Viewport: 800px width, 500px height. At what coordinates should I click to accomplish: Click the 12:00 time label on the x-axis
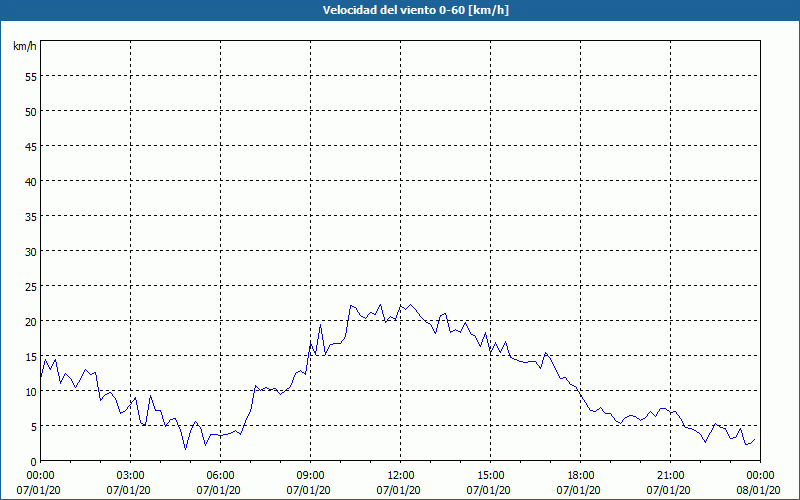point(401,476)
